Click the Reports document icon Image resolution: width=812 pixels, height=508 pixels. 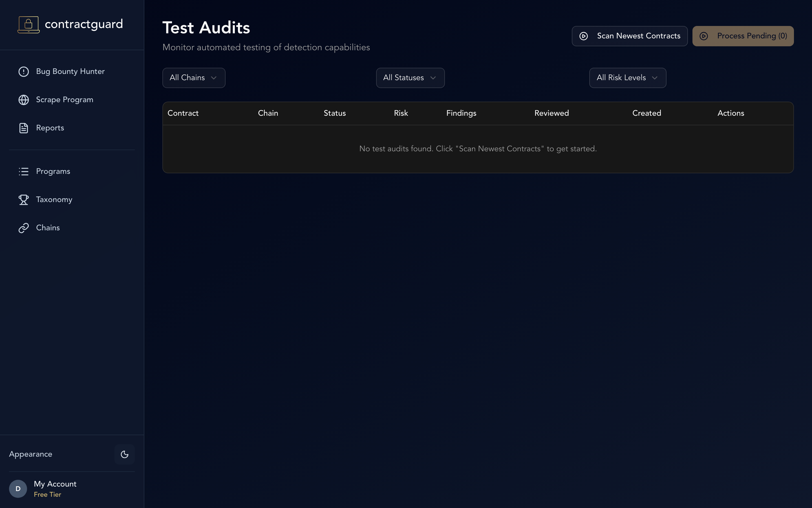coord(23,128)
